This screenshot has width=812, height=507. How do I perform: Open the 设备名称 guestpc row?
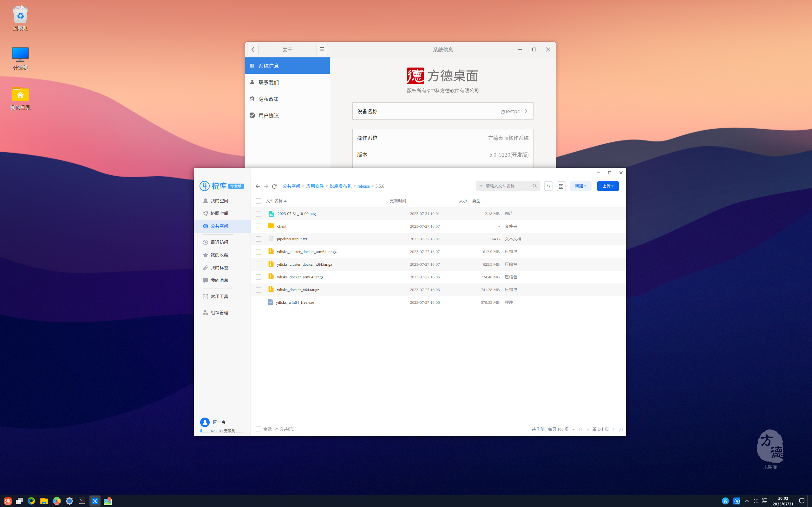click(x=443, y=111)
